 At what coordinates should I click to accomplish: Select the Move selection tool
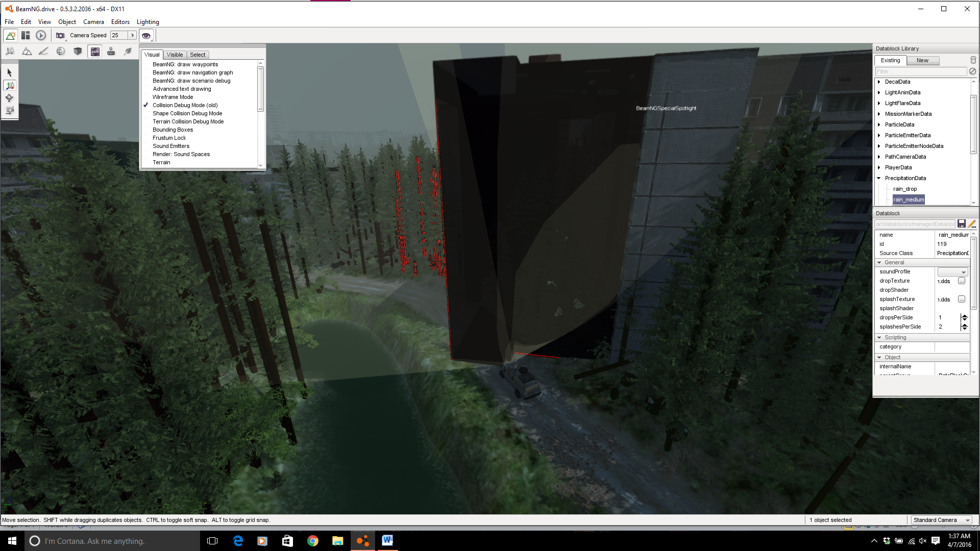coord(10,85)
